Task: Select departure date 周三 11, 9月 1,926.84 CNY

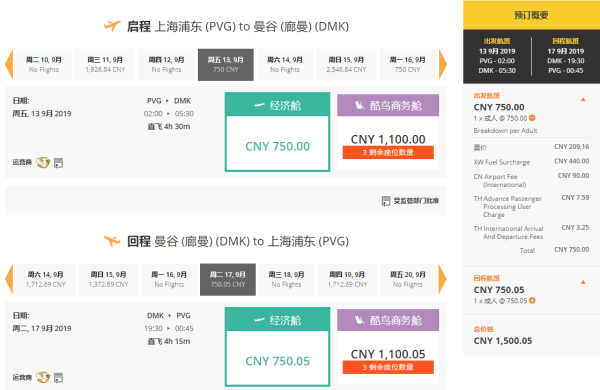Action: 105,65
